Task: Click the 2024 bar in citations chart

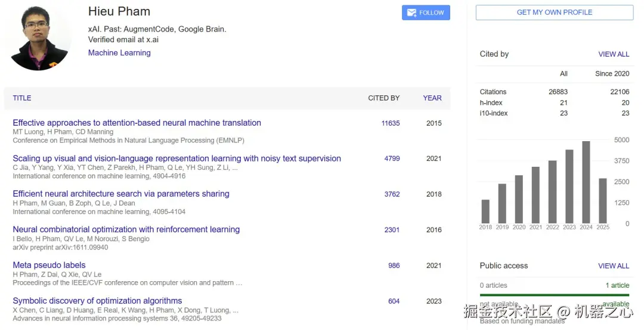Action: (x=586, y=182)
